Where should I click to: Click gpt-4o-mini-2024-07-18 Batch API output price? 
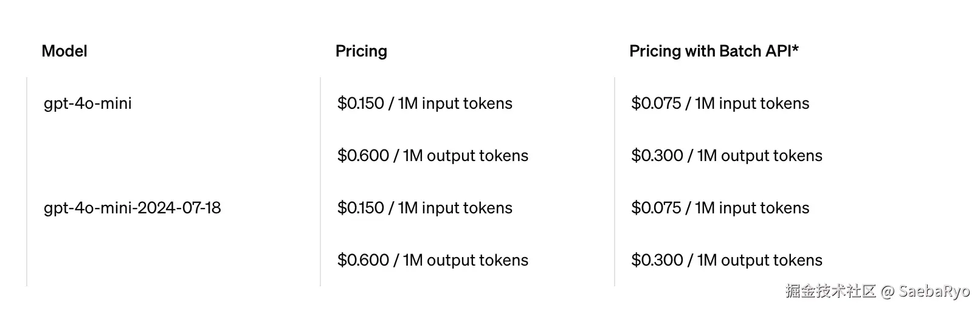[x=726, y=260]
